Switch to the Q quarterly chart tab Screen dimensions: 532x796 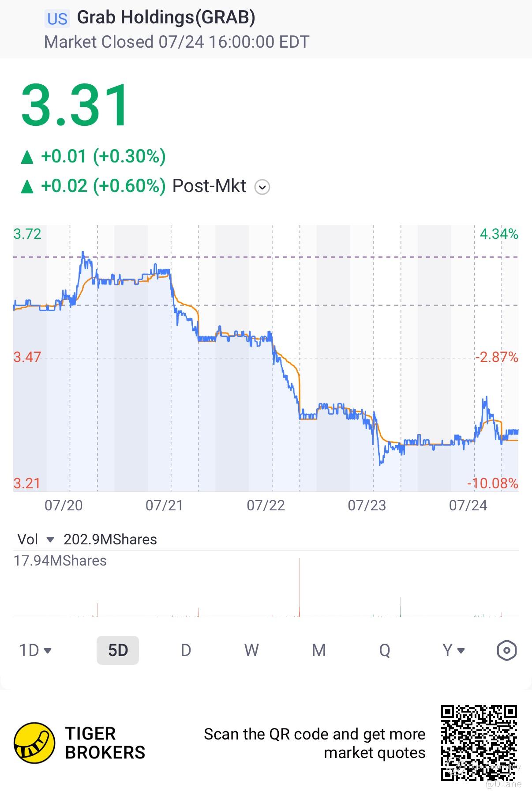[x=385, y=650]
